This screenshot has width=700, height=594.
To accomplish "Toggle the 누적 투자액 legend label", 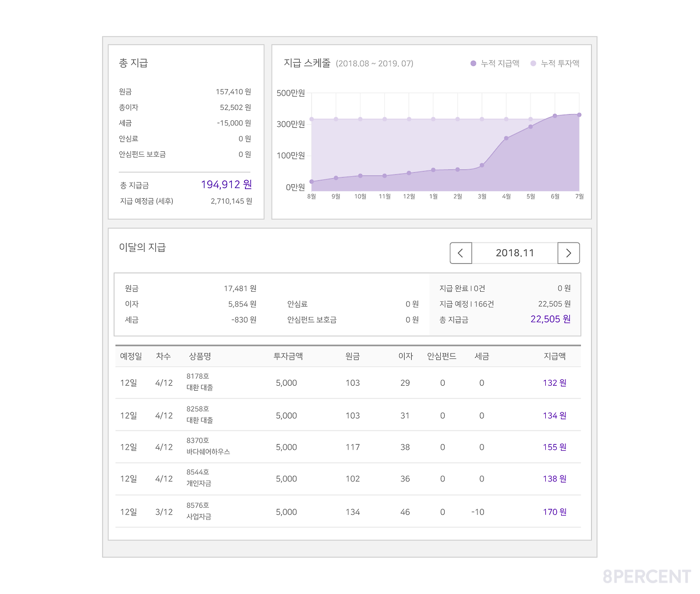I will click(x=560, y=63).
